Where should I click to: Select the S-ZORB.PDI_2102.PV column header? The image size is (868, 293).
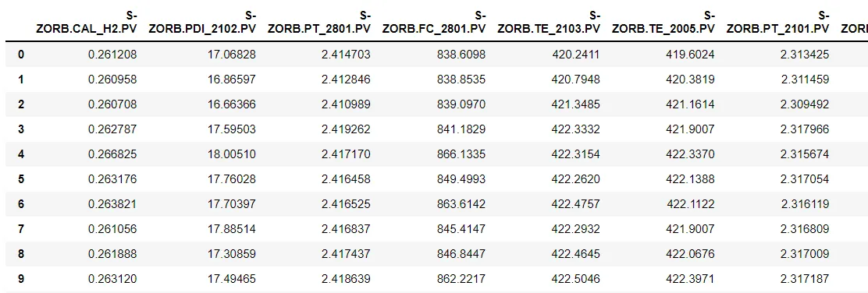coord(202,22)
